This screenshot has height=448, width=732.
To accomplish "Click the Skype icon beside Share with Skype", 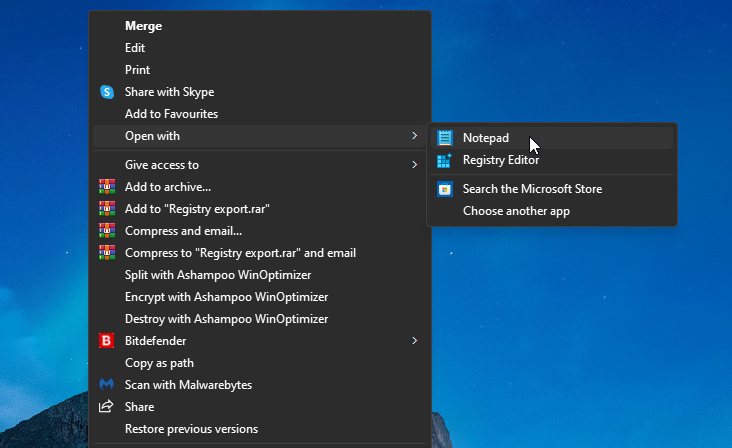I will coord(107,92).
